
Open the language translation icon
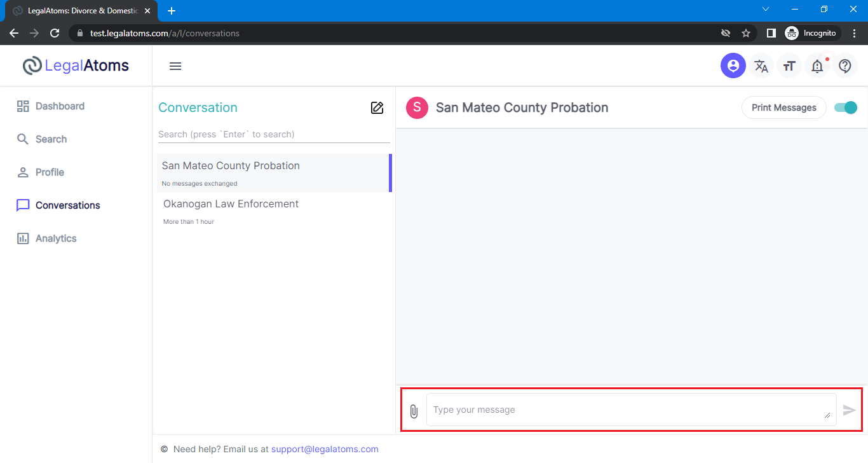click(761, 66)
